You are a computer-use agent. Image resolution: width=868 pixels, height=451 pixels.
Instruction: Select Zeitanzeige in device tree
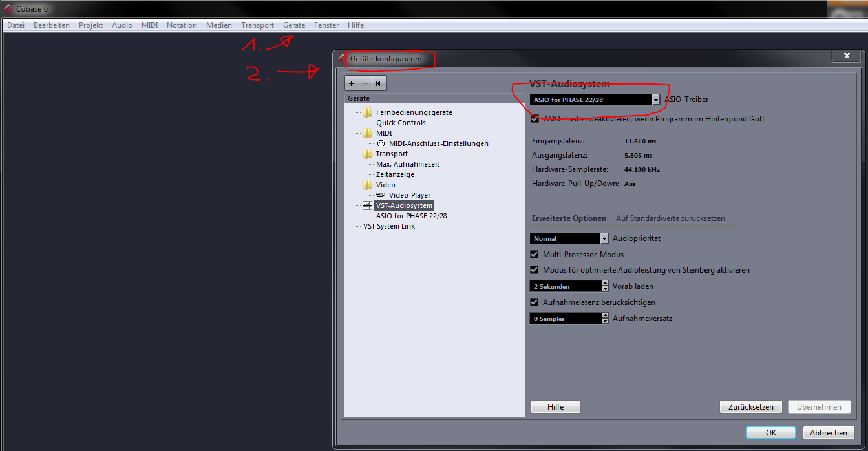click(395, 174)
